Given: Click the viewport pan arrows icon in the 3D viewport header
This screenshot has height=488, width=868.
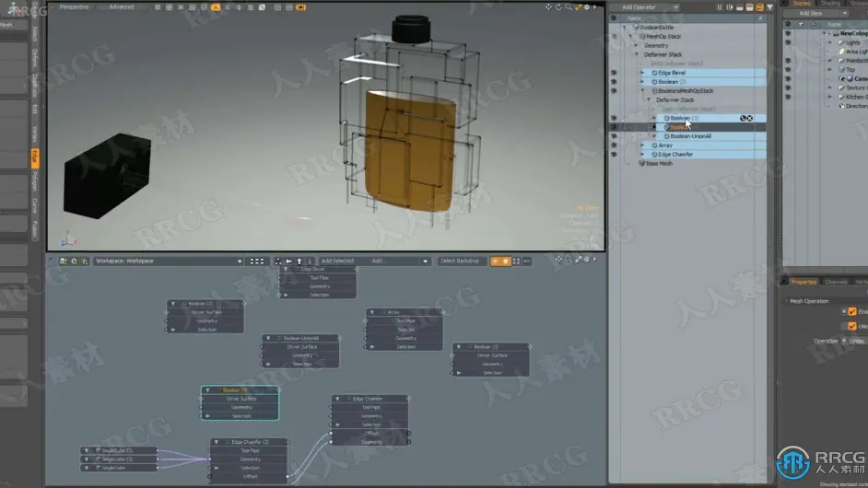Looking at the screenshot, I should tap(548, 7).
